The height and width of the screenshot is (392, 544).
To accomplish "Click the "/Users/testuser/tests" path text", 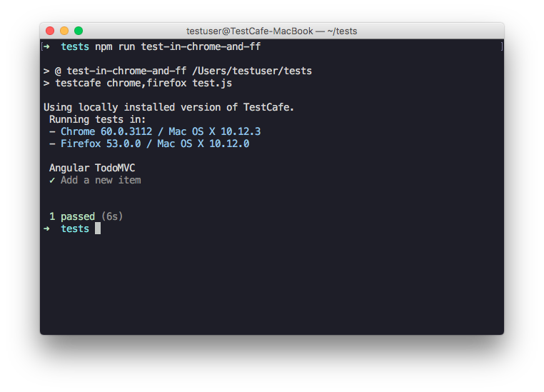I will pos(252,71).
